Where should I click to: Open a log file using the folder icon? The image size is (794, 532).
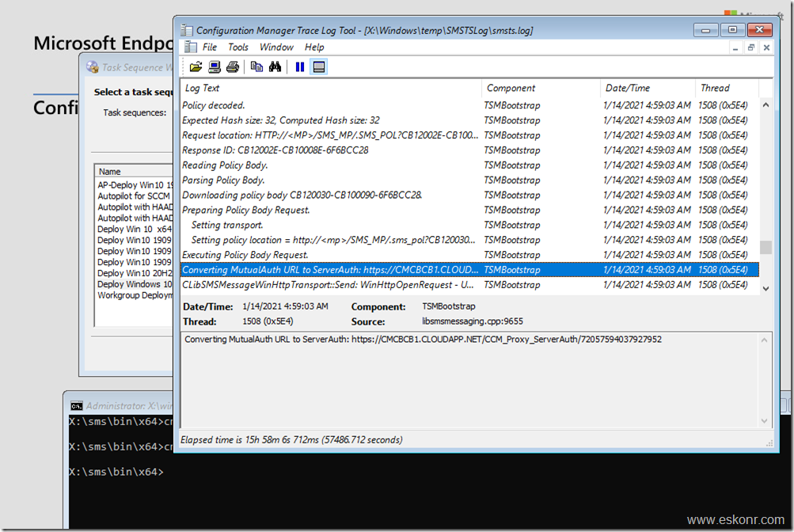click(196, 66)
